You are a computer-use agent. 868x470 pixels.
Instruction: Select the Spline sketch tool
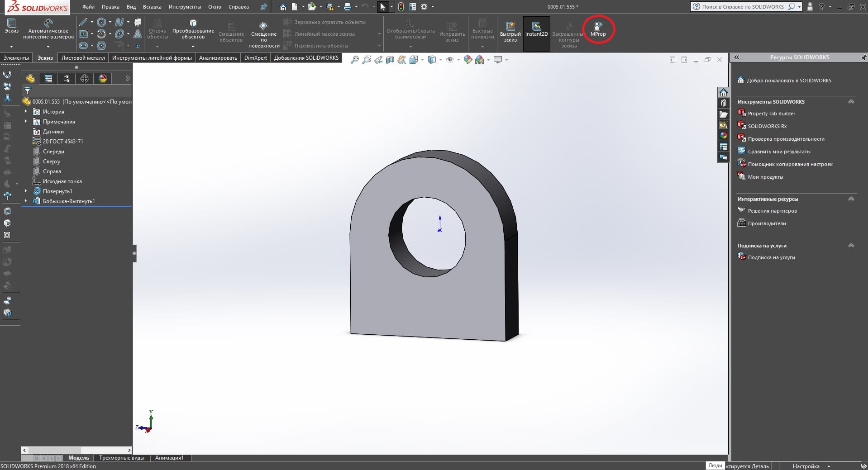click(x=119, y=22)
